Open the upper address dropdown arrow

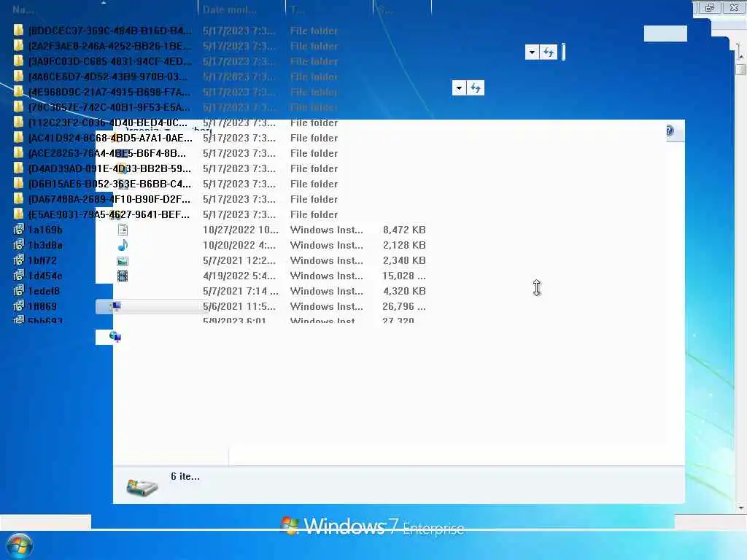click(x=532, y=52)
